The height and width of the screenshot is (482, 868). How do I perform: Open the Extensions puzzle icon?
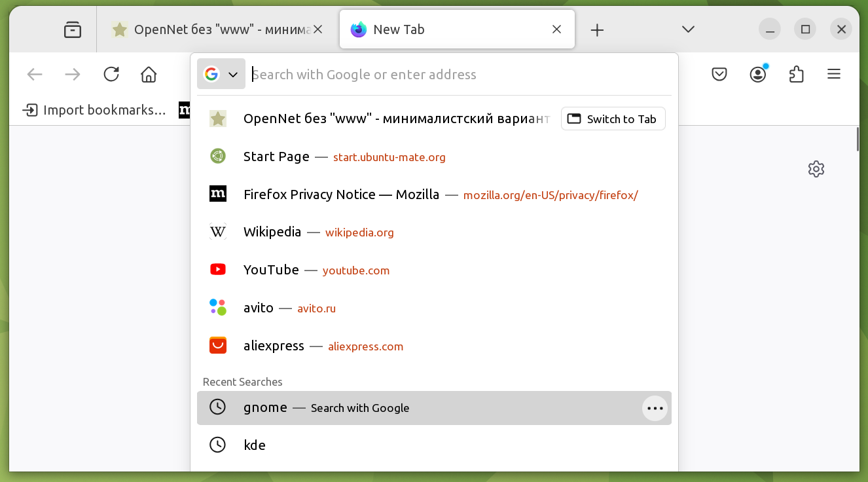coord(796,74)
